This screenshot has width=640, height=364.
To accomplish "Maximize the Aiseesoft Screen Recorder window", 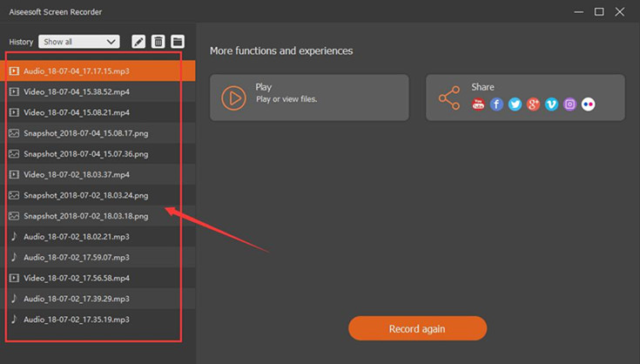I will [x=599, y=12].
